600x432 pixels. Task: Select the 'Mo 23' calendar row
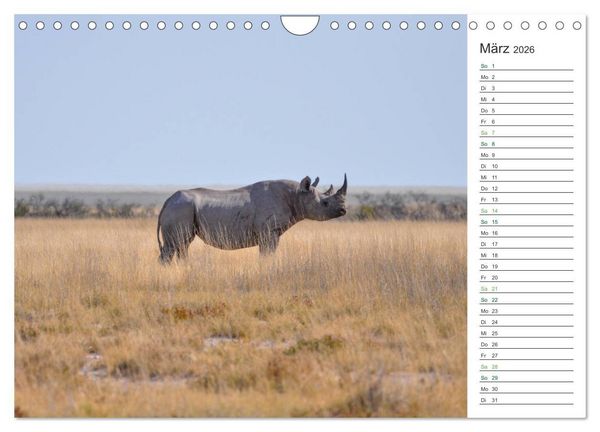click(x=527, y=311)
